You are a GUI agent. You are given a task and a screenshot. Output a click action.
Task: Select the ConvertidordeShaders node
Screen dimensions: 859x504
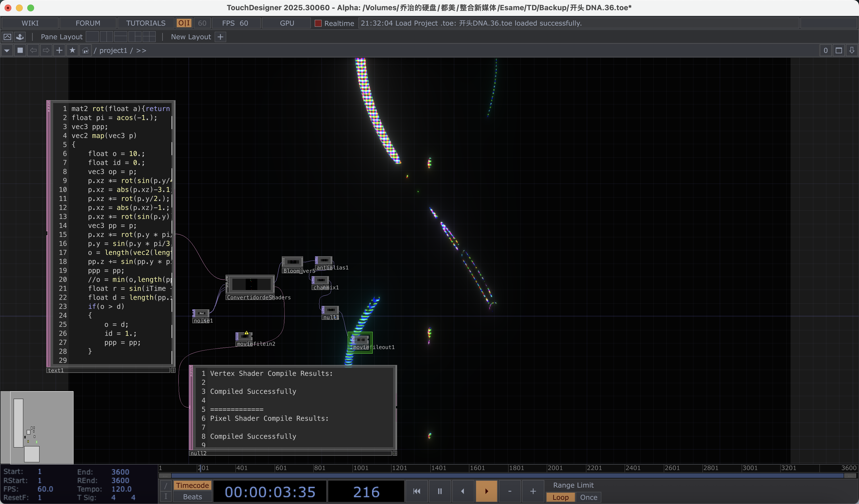click(x=250, y=284)
